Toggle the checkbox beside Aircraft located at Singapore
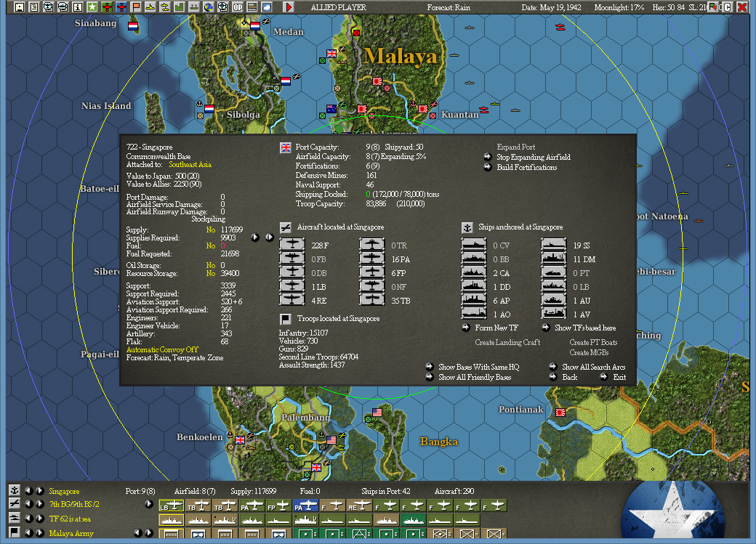 coord(285,227)
